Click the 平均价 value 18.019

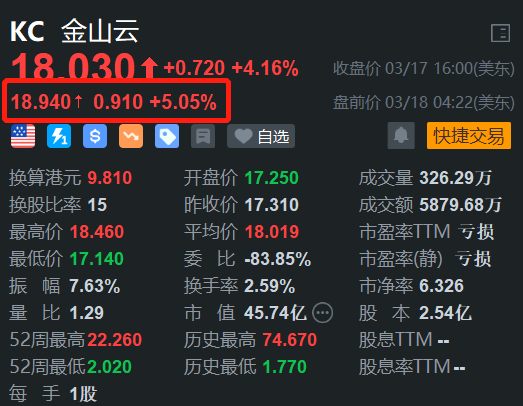272,232
